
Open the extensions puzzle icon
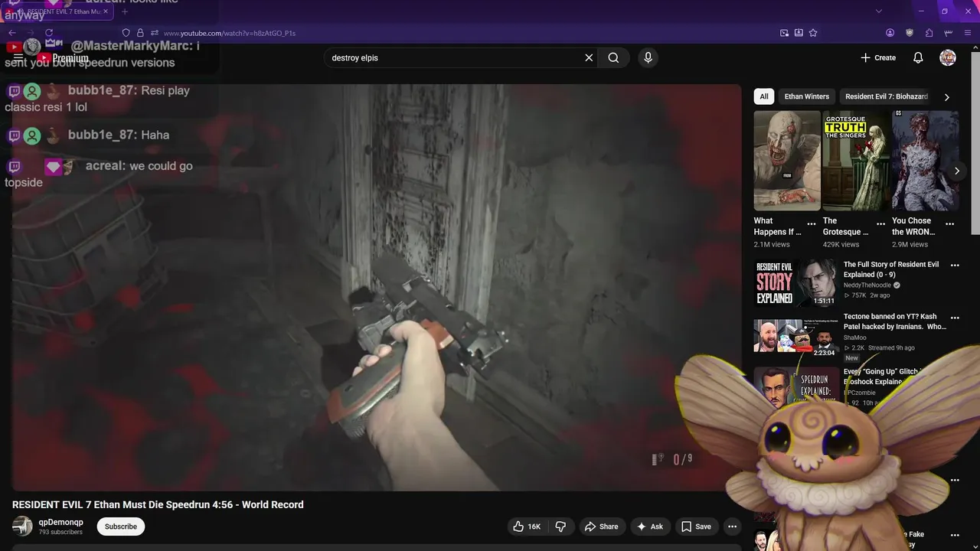tap(929, 33)
